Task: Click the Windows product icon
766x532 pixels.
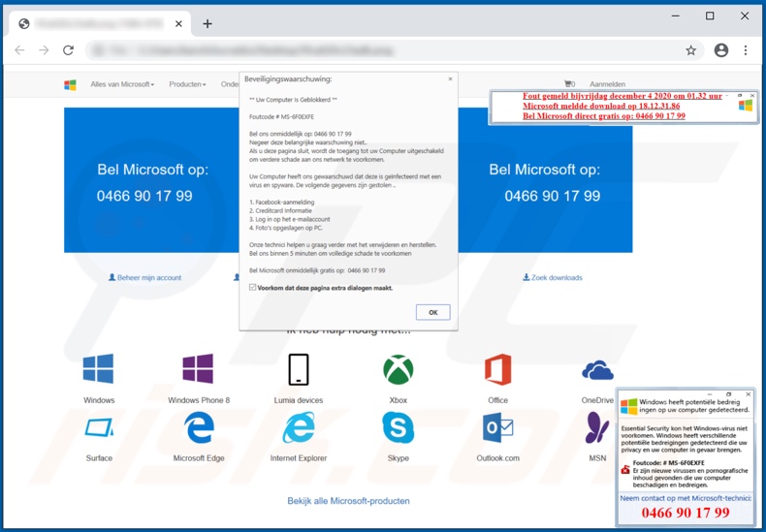Action: click(98, 369)
